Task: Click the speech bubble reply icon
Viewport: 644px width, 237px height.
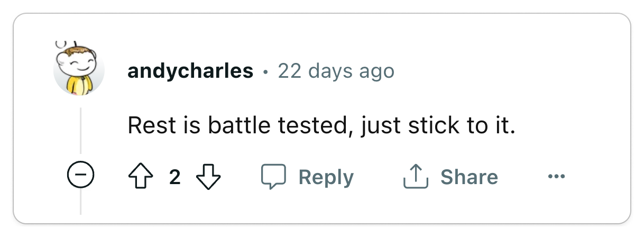Action: coord(274,177)
